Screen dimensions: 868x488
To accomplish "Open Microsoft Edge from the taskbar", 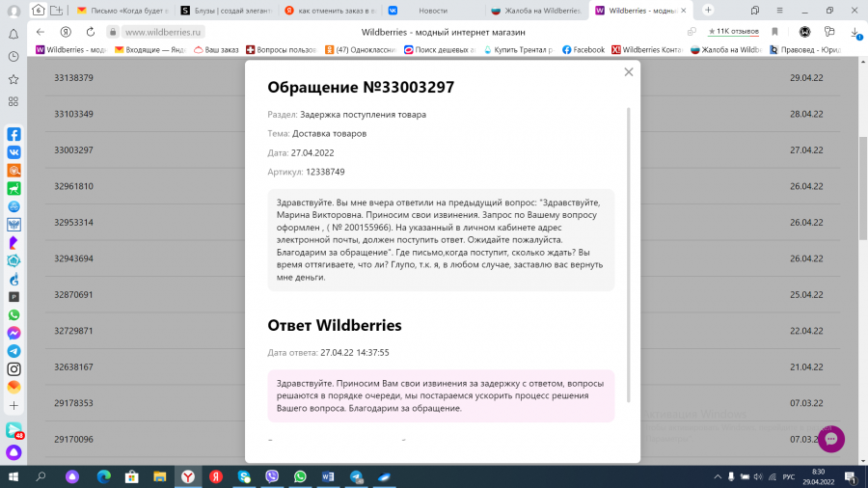I will (x=103, y=477).
